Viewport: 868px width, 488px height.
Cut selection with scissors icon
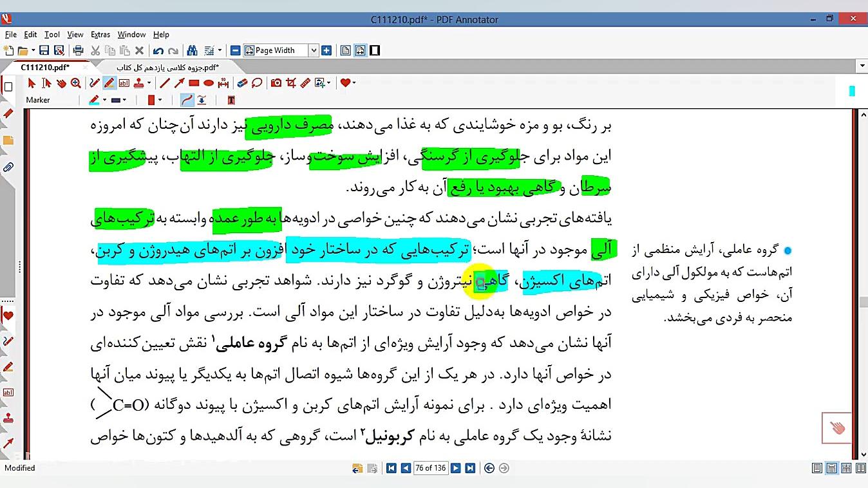[96, 50]
